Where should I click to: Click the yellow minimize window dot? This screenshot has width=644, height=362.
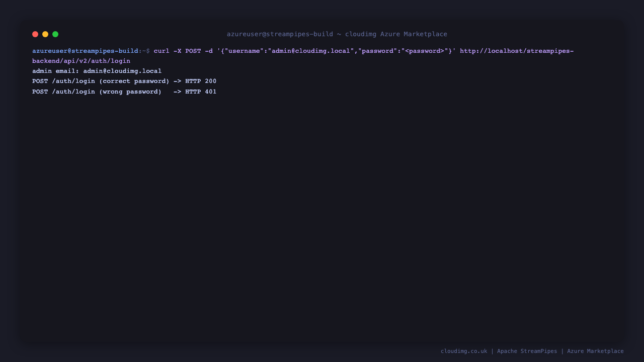click(45, 34)
